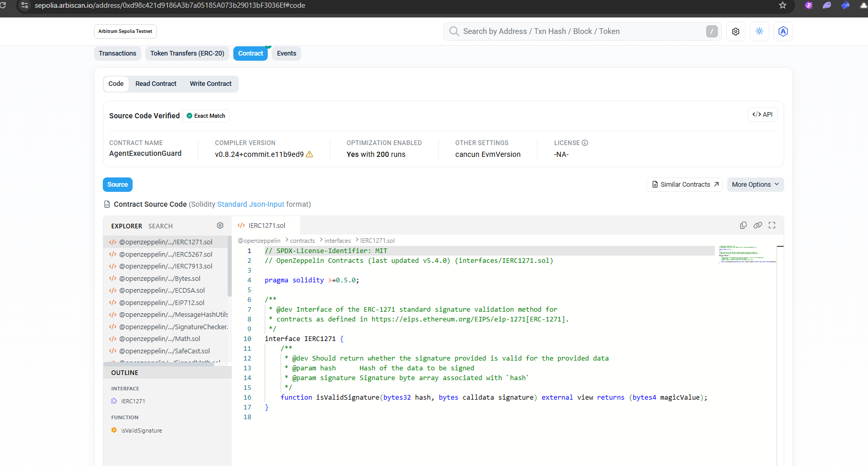
Task: Toggle fullscreen for the code editor
Action: 772,225
